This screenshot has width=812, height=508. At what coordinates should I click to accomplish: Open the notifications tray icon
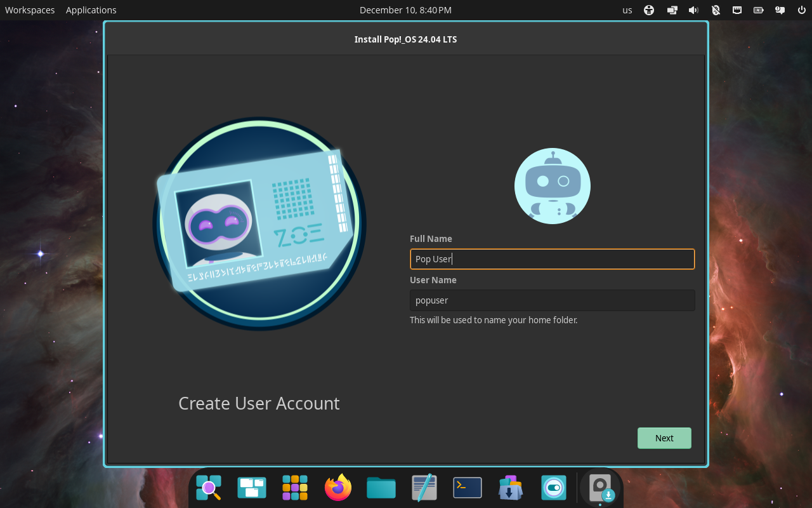[780, 10]
